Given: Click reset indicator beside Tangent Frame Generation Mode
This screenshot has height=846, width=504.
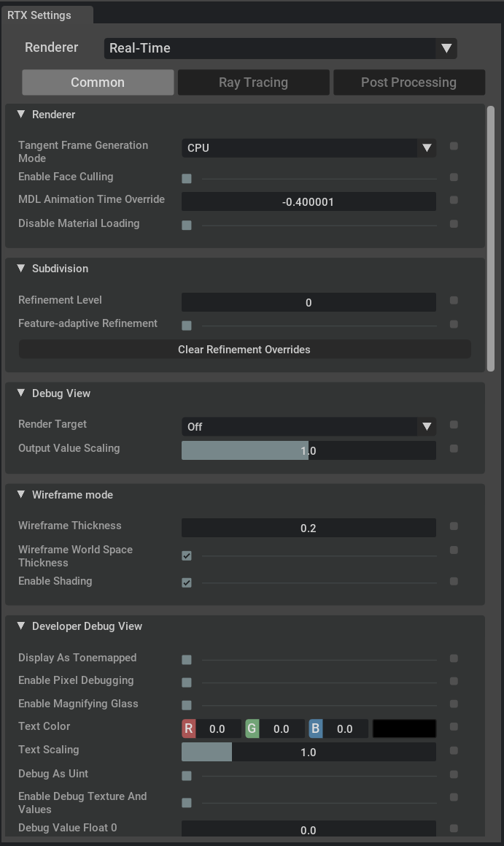Looking at the screenshot, I should 454,147.
